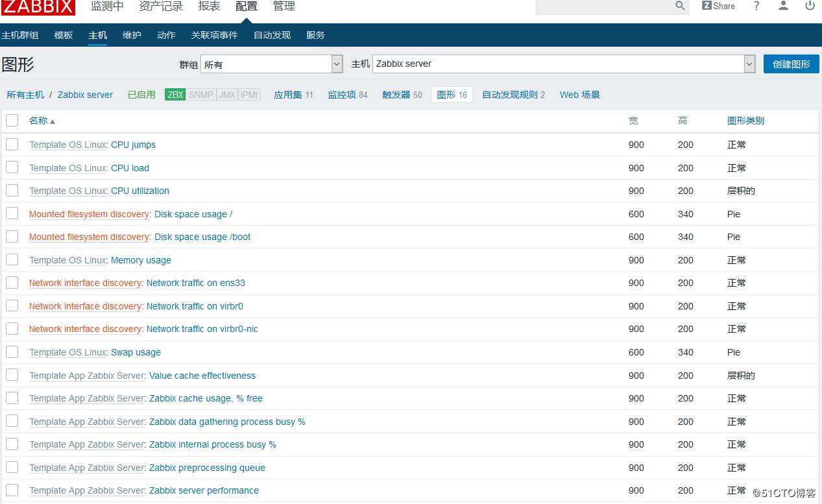Open Network interface discovery link in ens33 row
Screen dimensions: 822x504
(85, 283)
